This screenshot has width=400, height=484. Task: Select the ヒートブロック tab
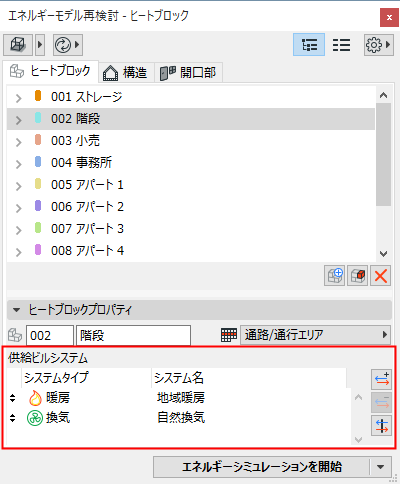pyautogui.click(x=51, y=71)
